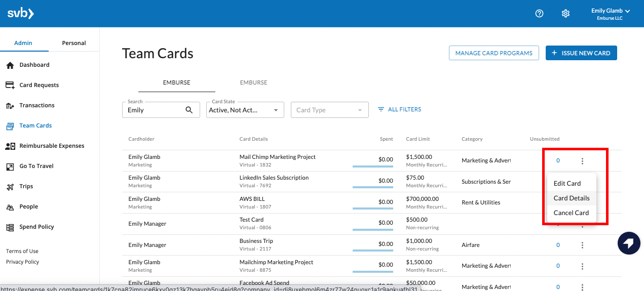The height and width of the screenshot is (291, 644).
Task: Click the search magnifier icon
Action: [189, 110]
